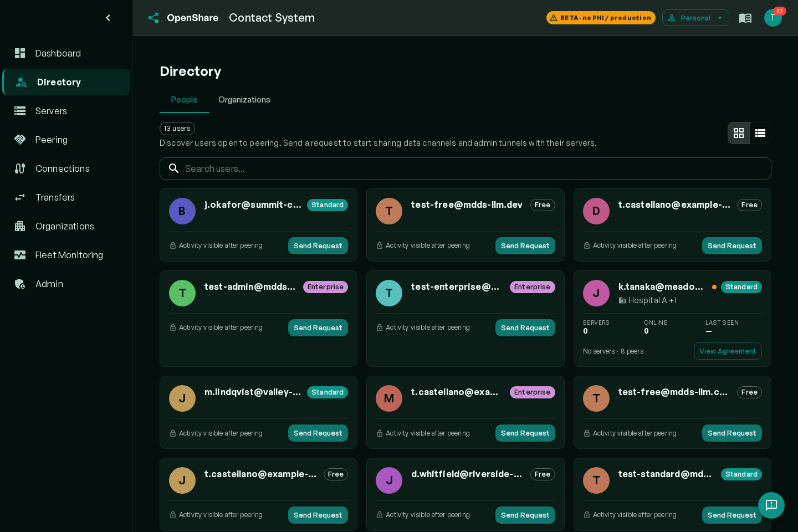Click the Hospital A +1 organization label
Screen dimensions: 798x532
pyautogui.click(x=647, y=300)
